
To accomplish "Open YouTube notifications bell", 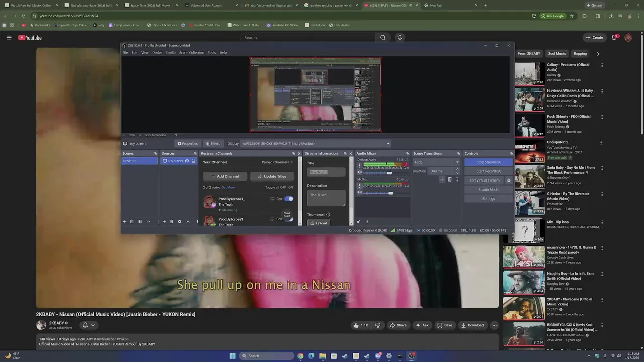I will 615,37.
